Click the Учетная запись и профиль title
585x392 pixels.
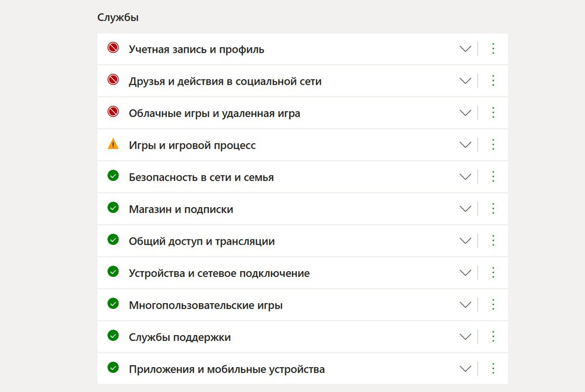[196, 49]
